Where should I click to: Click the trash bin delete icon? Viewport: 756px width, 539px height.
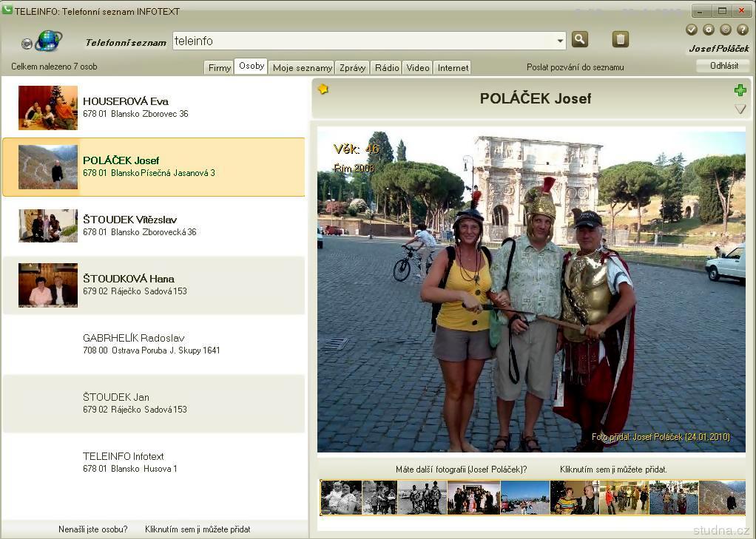(620, 39)
